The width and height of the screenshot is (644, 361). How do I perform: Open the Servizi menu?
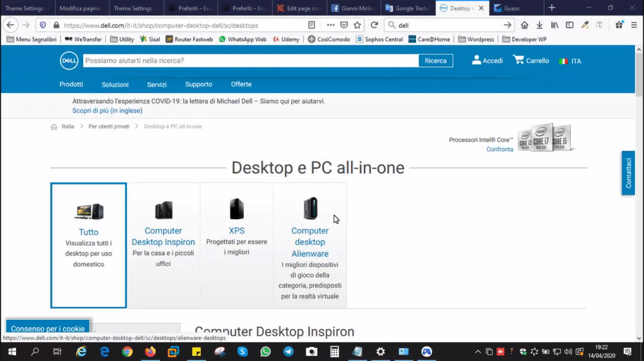pyautogui.click(x=157, y=84)
